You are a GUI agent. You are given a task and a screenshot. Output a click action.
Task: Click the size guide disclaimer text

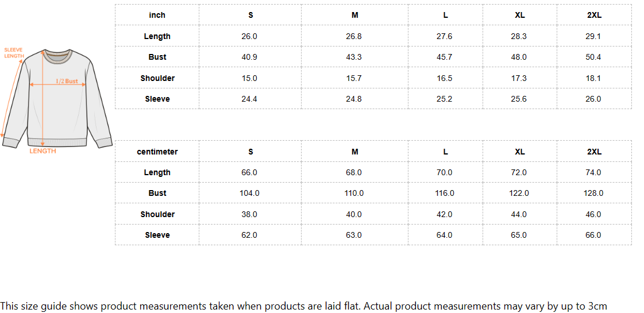(303, 306)
